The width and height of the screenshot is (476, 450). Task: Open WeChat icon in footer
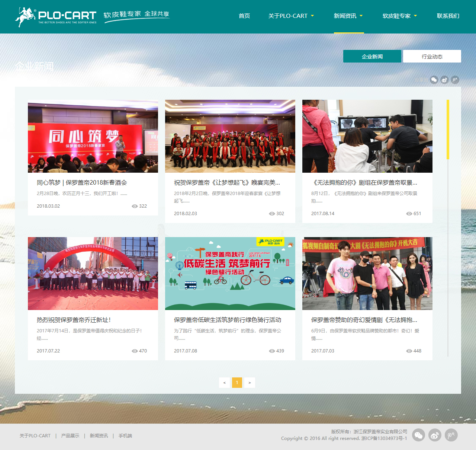point(418,435)
